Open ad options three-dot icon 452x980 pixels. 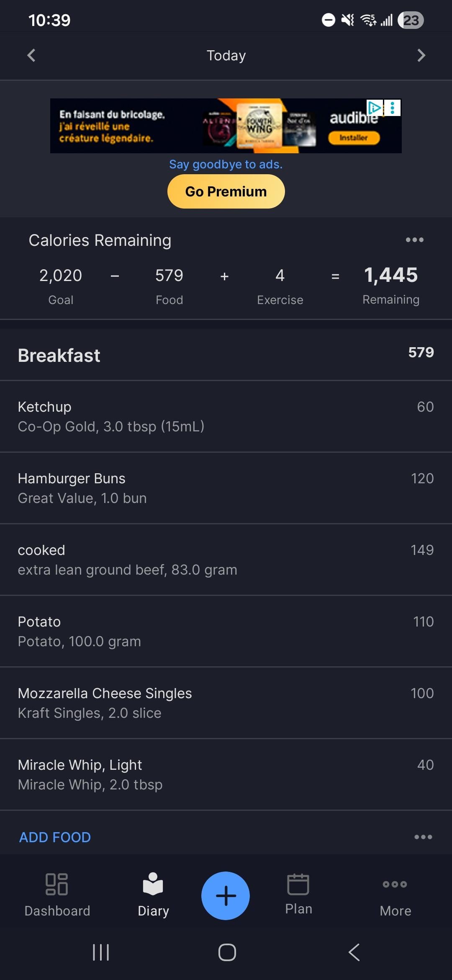tap(393, 108)
